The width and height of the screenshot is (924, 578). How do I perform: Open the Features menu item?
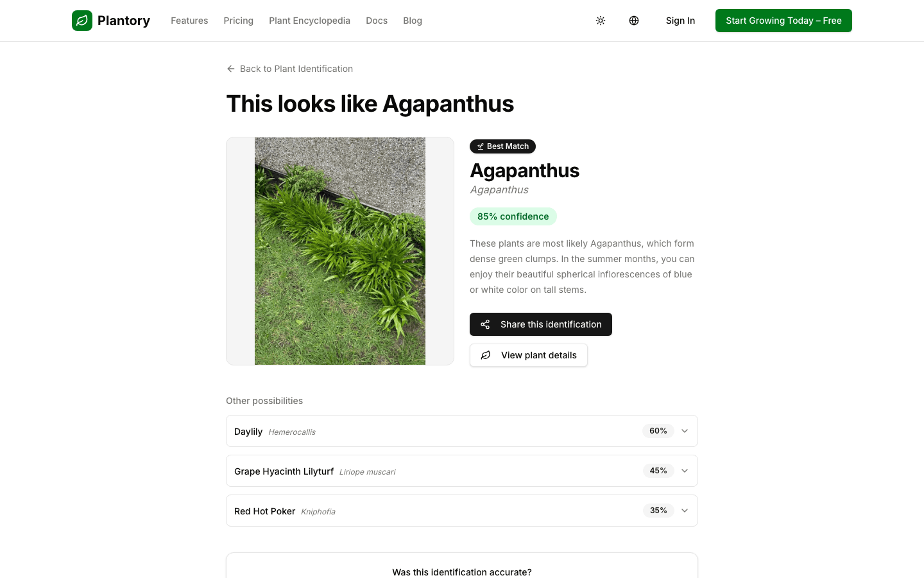[x=189, y=21]
